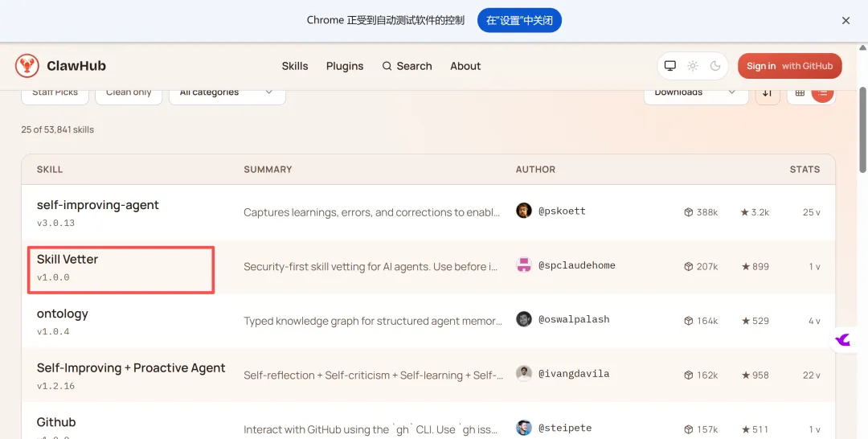
Task: Click @steipete author avatar
Action: point(524,428)
